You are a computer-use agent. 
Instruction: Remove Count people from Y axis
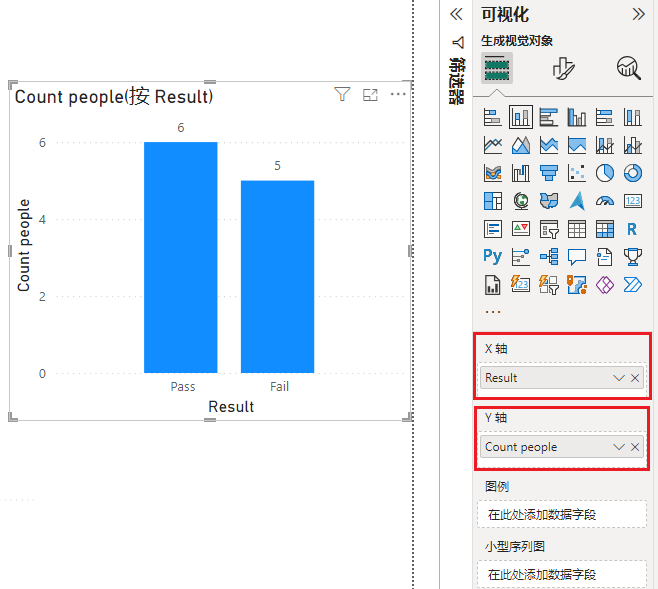click(635, 447)
